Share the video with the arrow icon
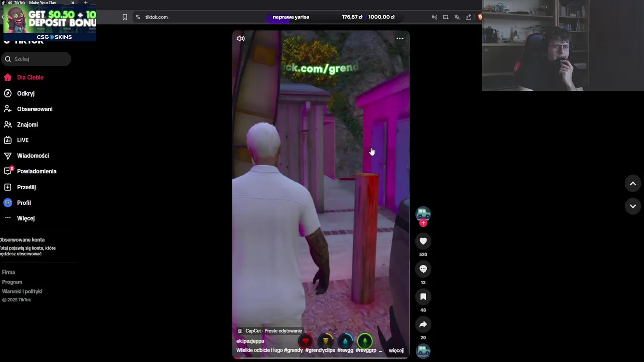This screenshot has width=644, height=362. tap(423, 324)
